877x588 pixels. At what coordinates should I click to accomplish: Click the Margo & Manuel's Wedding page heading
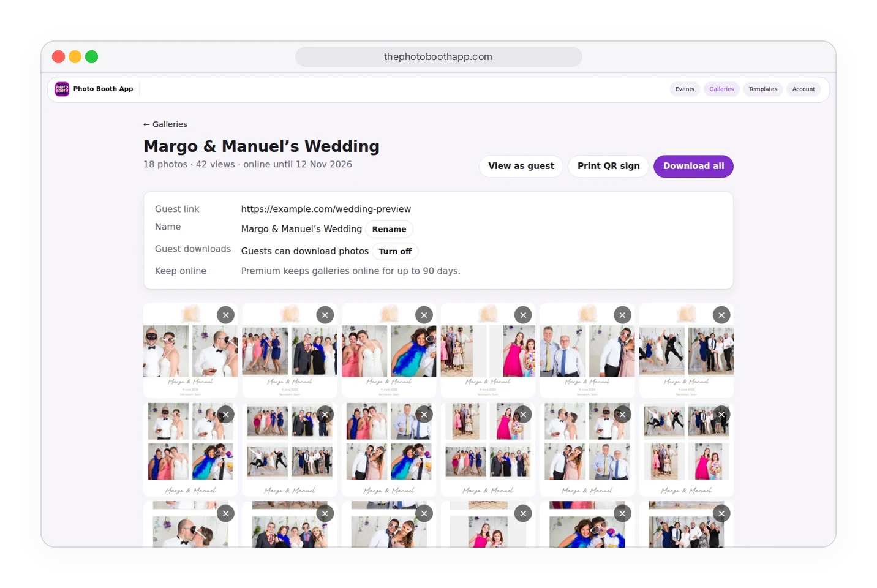coord(262,146)
